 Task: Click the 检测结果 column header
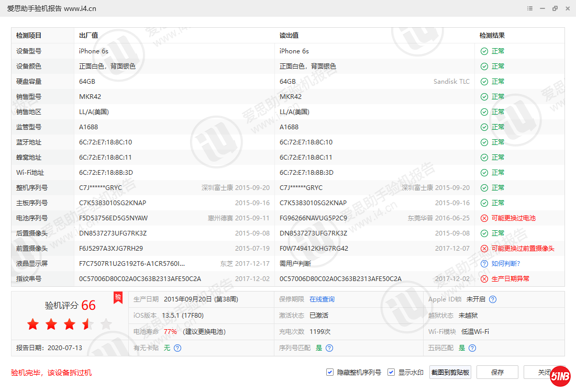pyautogui.click(x=492, y=36)
